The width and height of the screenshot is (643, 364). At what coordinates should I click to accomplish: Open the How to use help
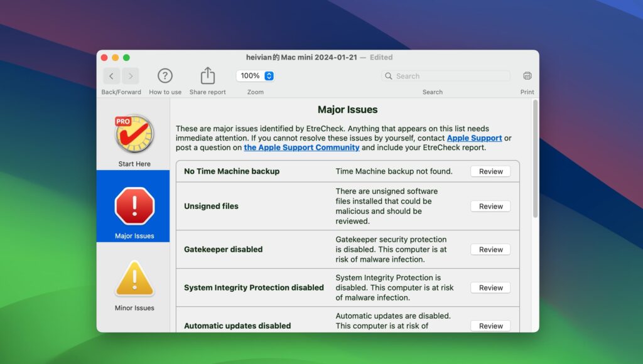tap(165, 75)
